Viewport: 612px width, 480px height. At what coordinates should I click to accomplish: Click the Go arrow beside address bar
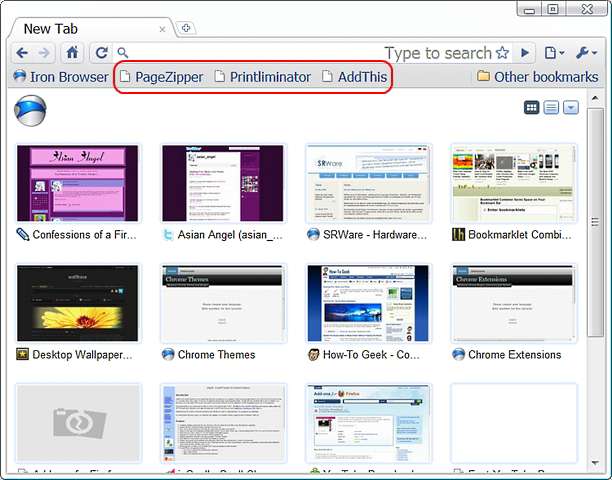point(524,53)
